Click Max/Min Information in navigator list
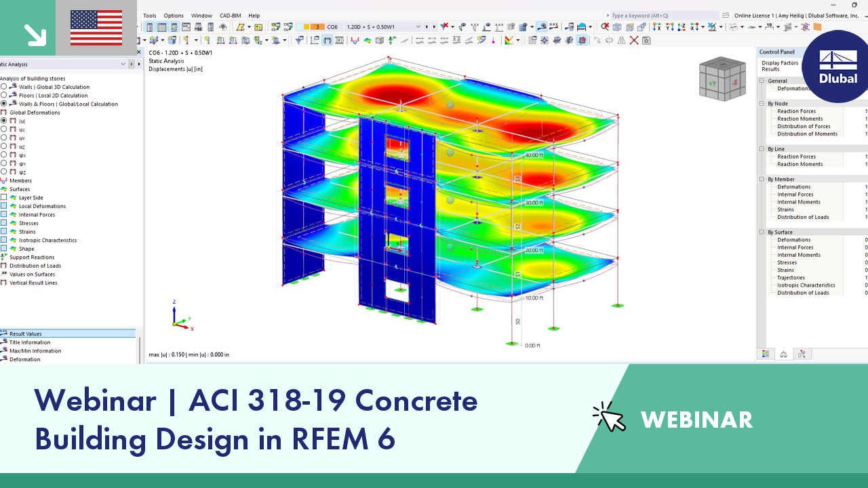This screenshot has width=868, height=488. (35, 351)
